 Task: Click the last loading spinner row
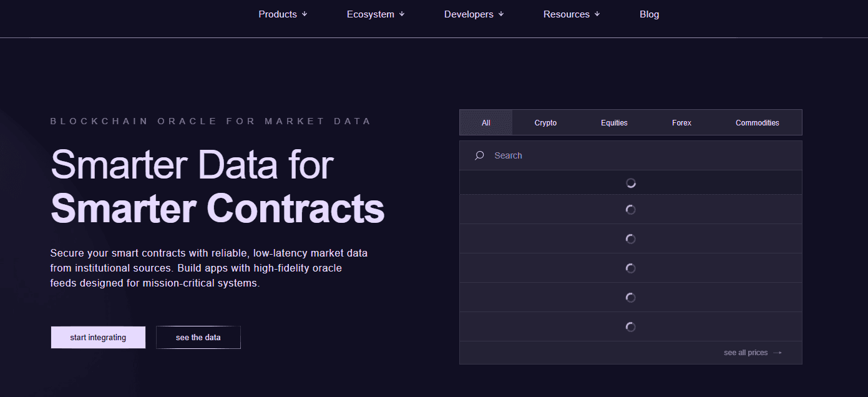[630, 326]
